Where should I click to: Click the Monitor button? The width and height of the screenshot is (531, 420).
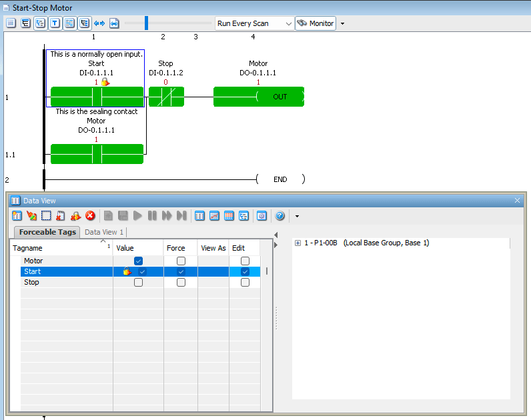[x=315, y=23]
